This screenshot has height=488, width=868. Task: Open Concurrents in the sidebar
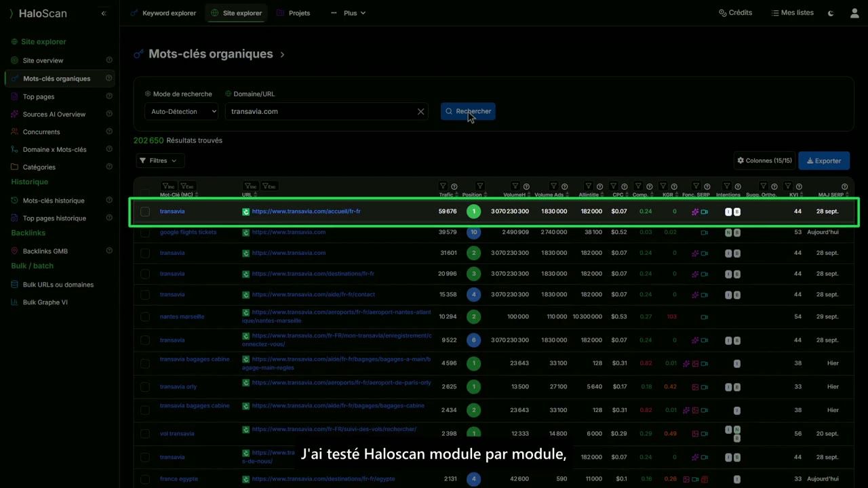tap(41, 131)
